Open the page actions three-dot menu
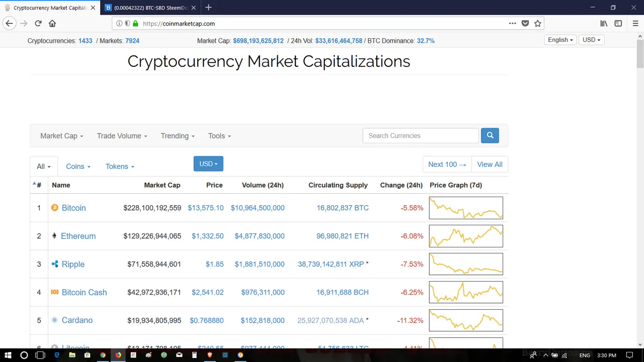 (512, 23)
